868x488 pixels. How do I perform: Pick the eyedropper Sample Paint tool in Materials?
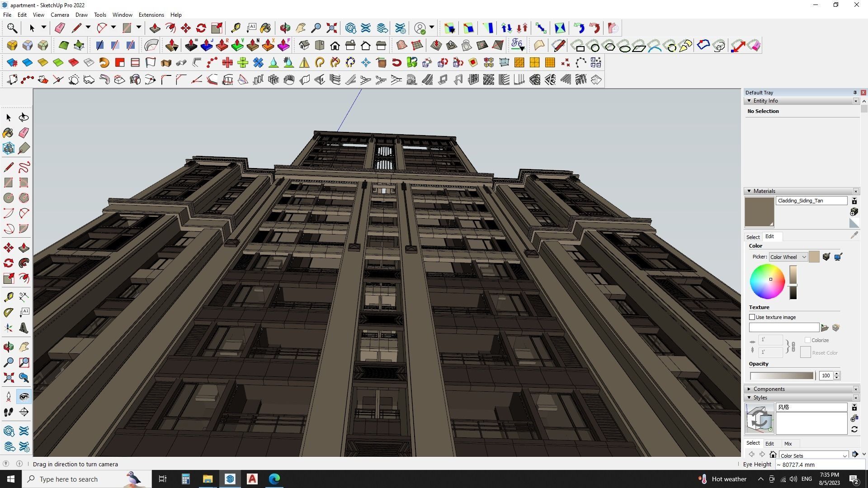click(854, 235)
